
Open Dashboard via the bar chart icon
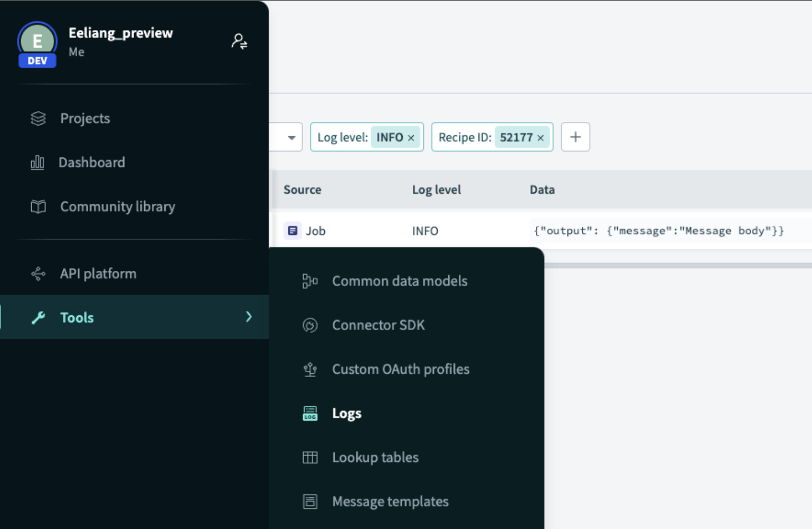pyautogui.click(x=37, y=162)
